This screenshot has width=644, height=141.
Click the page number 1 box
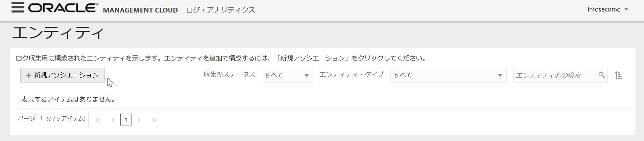click(x=126, y=120)
